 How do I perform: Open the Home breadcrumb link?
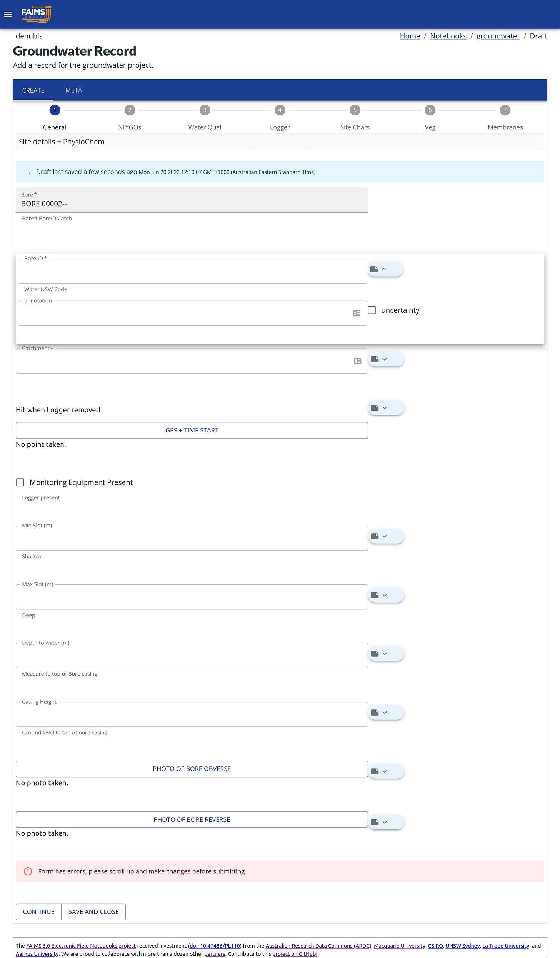410,36
